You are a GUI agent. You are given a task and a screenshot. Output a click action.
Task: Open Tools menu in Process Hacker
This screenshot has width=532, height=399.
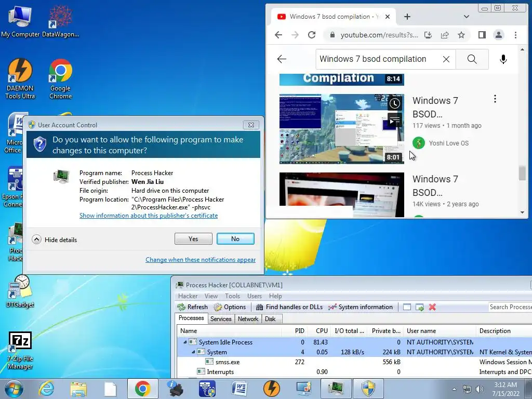232,296
